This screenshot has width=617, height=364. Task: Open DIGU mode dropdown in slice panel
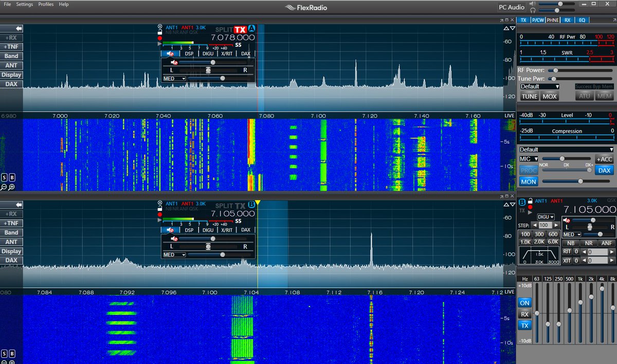pos(546,217)
